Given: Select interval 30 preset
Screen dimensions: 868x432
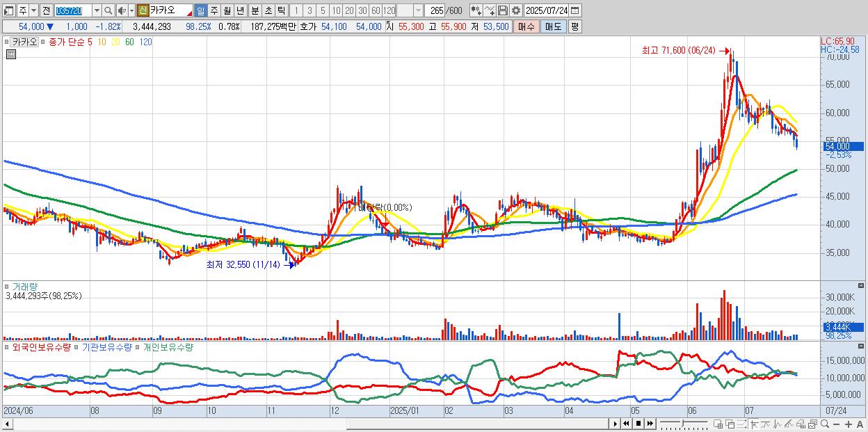Looking at the screenshot, I should coord(362,10).
